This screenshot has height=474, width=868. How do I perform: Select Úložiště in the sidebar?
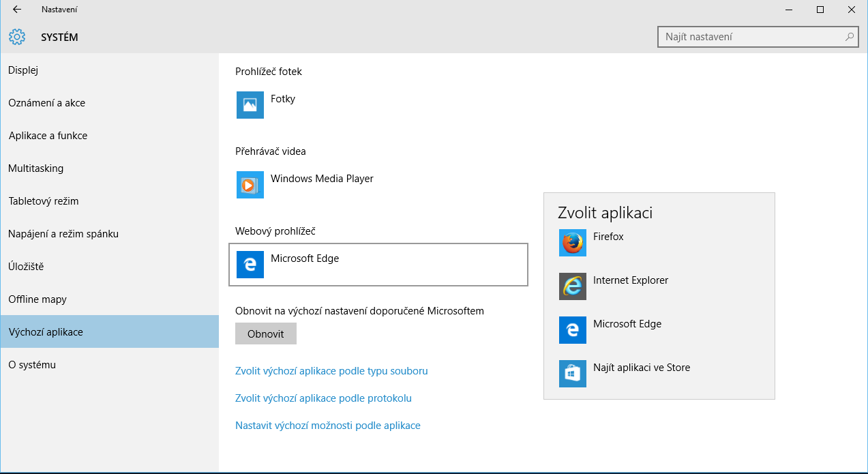26,267
